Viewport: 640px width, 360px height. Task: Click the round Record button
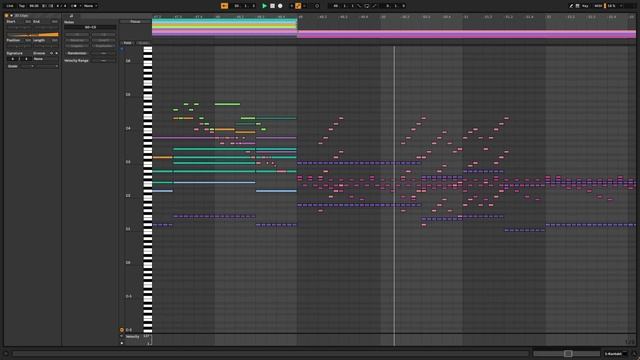[x=280, y=6]
